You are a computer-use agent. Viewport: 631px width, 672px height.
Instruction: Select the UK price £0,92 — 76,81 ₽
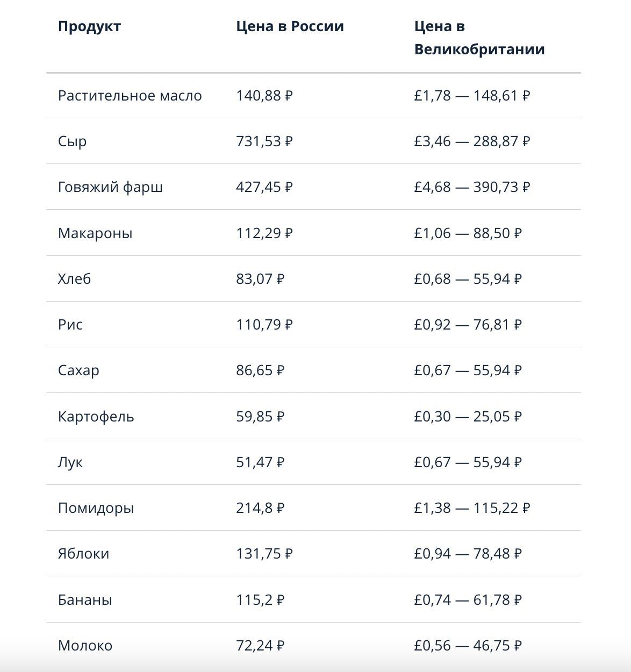point(467,325)
